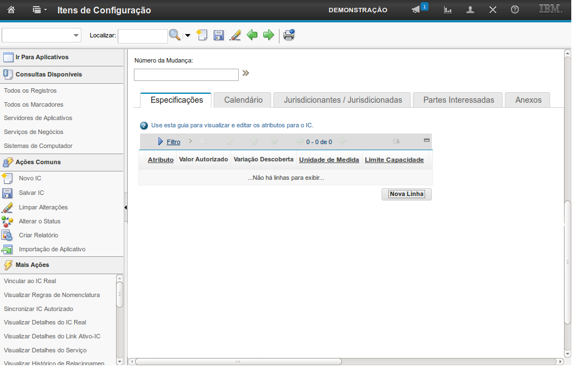Open the Partes Interessadas tab
The image size is (588, 368).
[458, 100]
